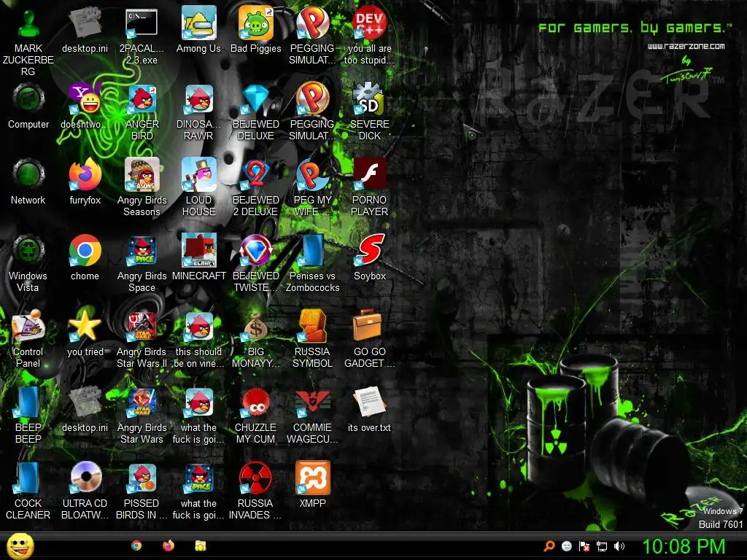The height and width of the screenshot is (560, 747).
Task: Launch BEJEWED DELUXE from the desktop
Action: [256, 98]
